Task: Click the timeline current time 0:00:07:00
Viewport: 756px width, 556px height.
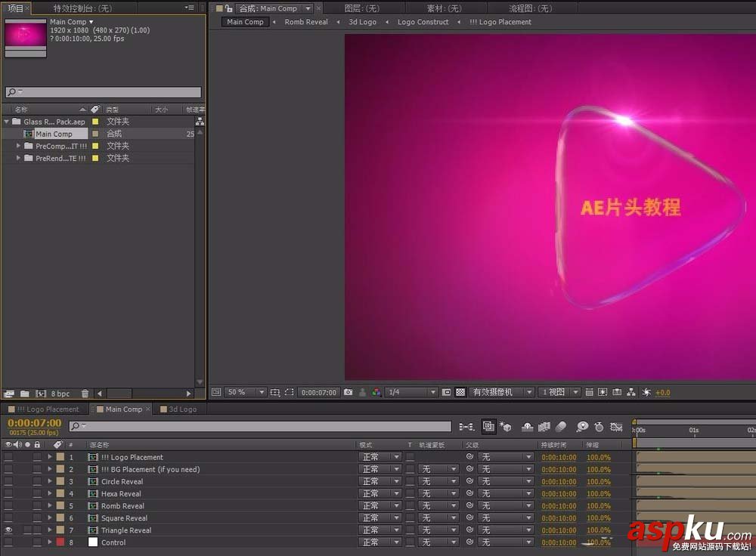Action: (x=34, y=422)
